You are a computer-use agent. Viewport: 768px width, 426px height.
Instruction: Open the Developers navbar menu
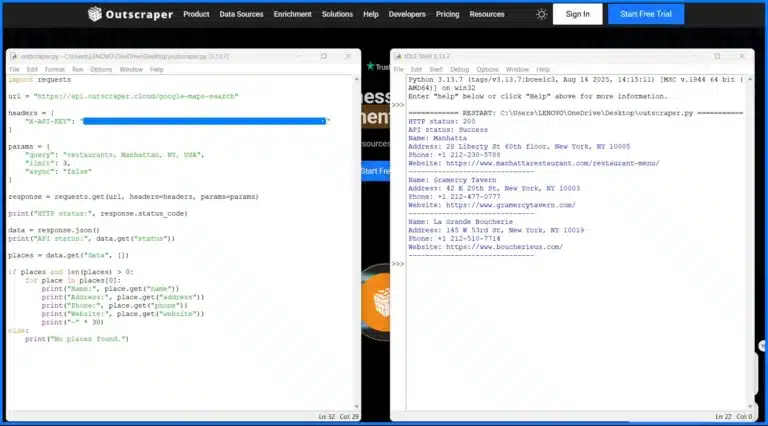click(x=407, y=14)
